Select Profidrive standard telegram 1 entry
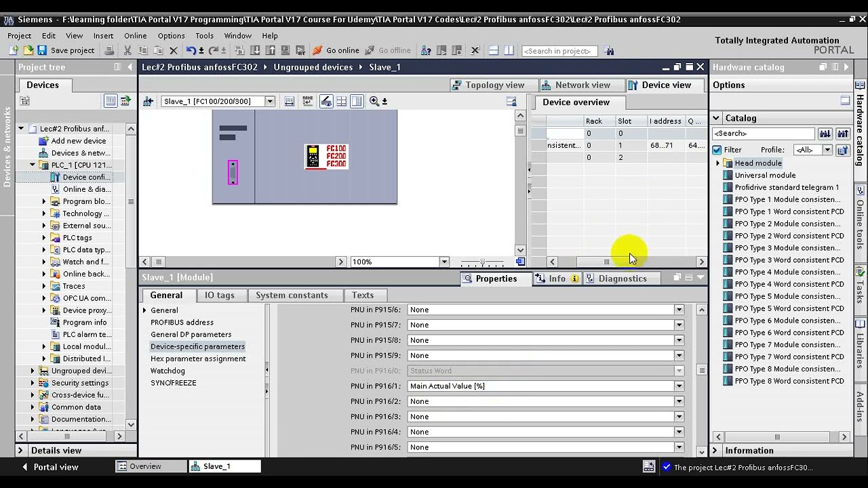 pyautogui.click(x=787, y=187)
